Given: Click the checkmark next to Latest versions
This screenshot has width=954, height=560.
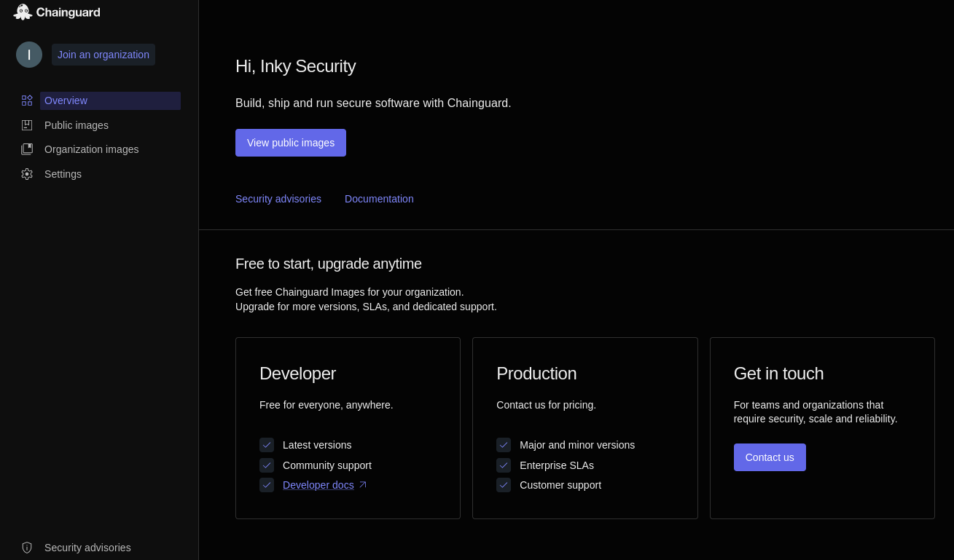Looking at the screenshot, I should pos(267,445).
